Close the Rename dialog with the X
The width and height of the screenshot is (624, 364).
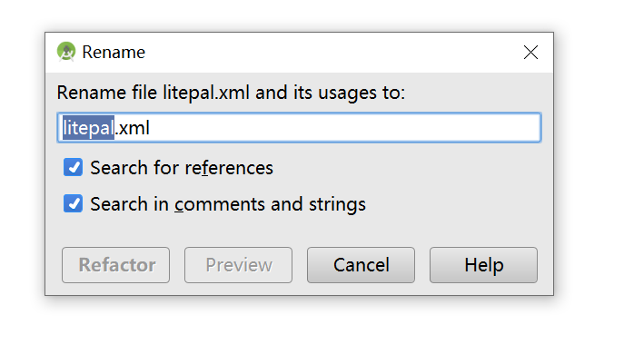tap(531, 53)
